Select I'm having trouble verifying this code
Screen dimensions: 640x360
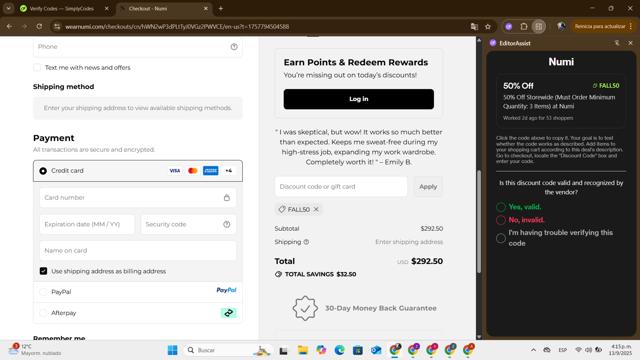(501, 238)
